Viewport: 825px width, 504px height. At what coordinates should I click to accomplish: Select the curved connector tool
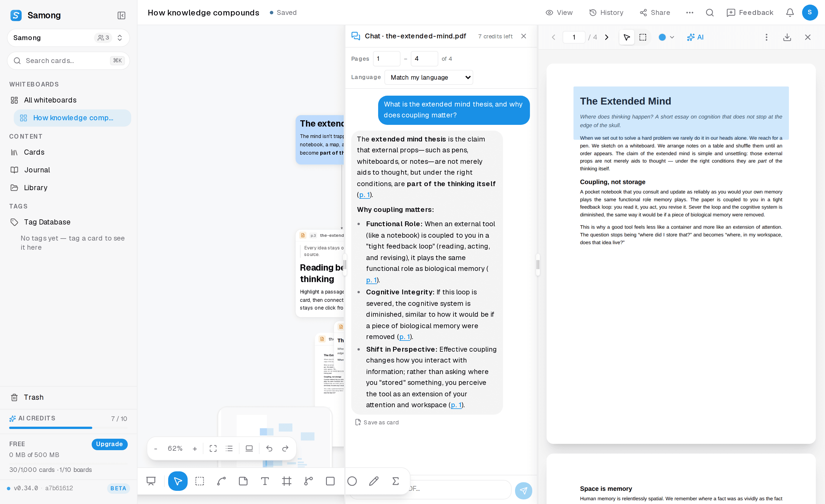pos(221,481)
